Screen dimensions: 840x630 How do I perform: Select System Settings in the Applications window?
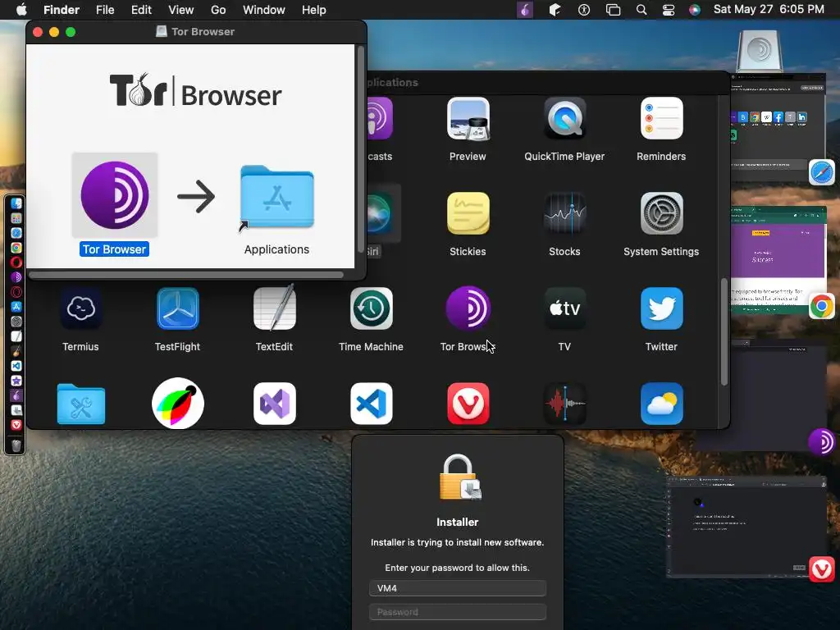coord(661,213)
